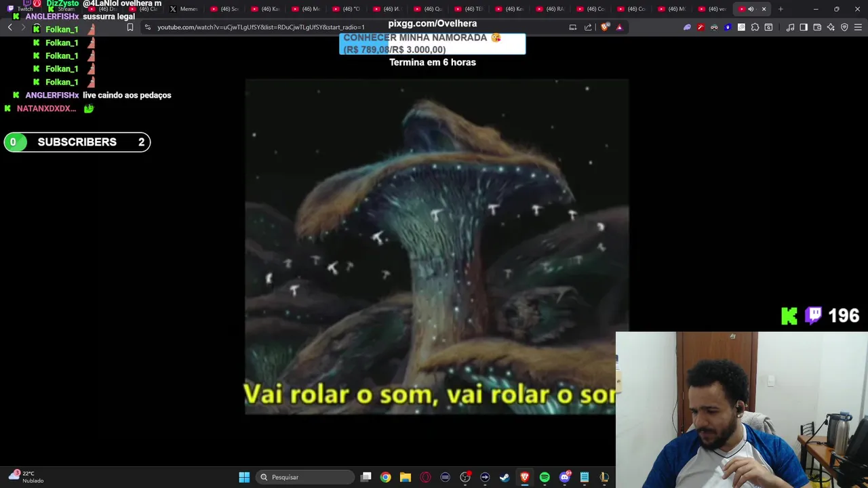Viewport: 868px width, 488px height.
Task: Open the Brave VPN shield icon
Action: [844, 27]
